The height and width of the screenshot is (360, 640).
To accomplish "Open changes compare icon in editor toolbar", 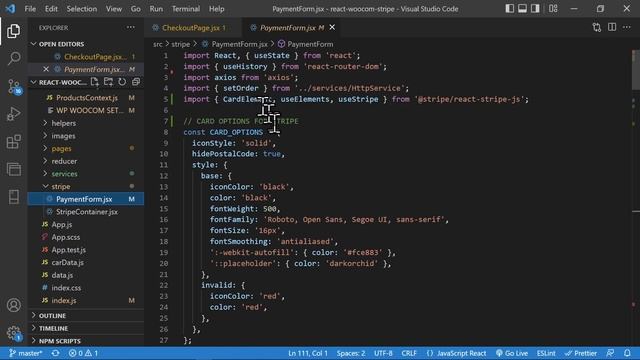I will 597,27.
